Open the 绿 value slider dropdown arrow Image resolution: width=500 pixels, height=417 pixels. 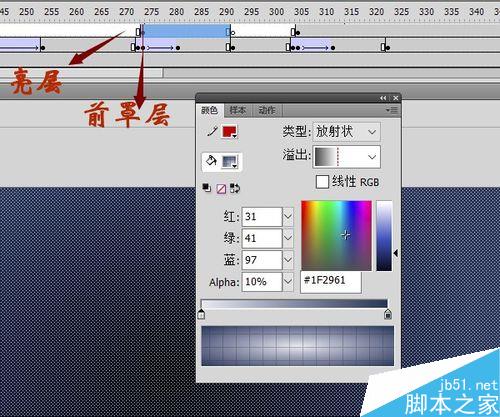click(x=288, y=238)
